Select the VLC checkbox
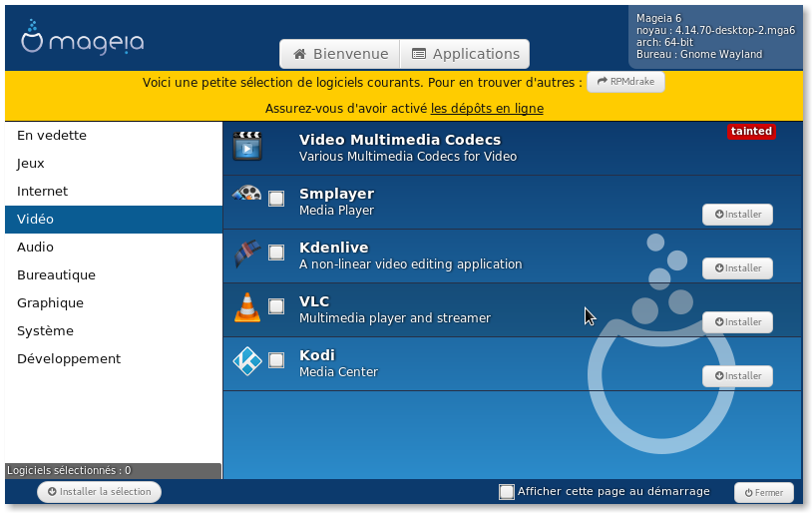Viewport: 812px width, 513px height. click(276, 306)
